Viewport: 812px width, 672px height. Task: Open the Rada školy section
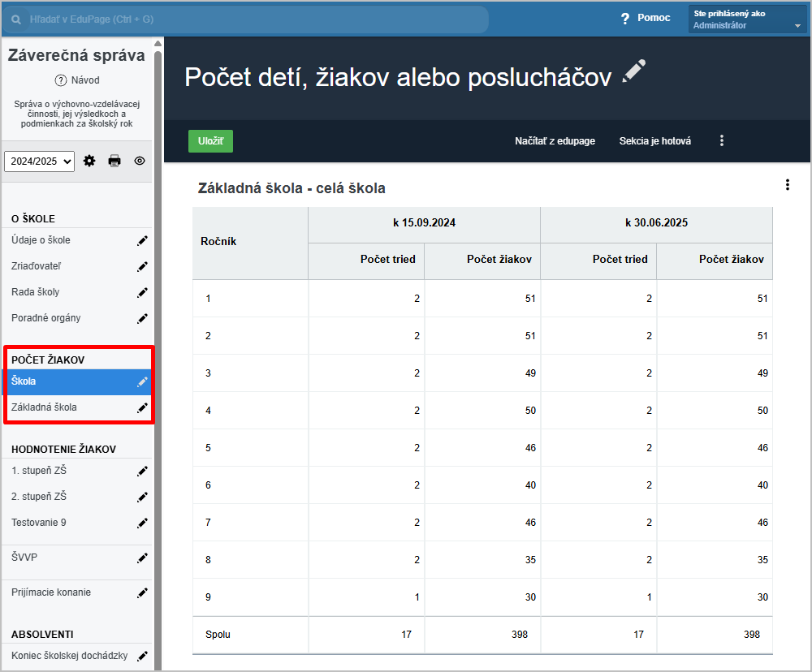(x=36, y=292)
